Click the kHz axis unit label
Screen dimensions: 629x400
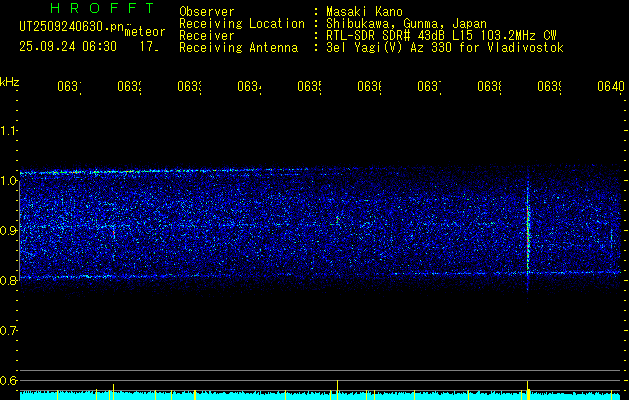pos(10,82)
